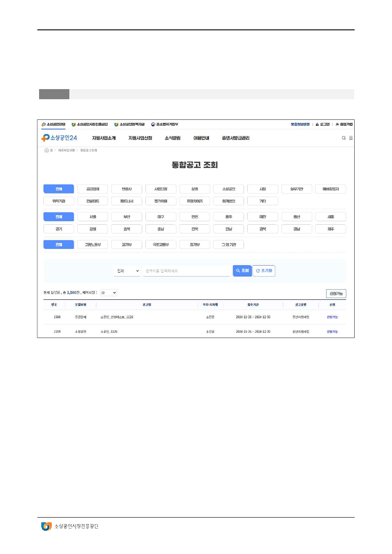Select the 서울 region filter
This screenshot has height=554, width=392.
pos(93,217)
